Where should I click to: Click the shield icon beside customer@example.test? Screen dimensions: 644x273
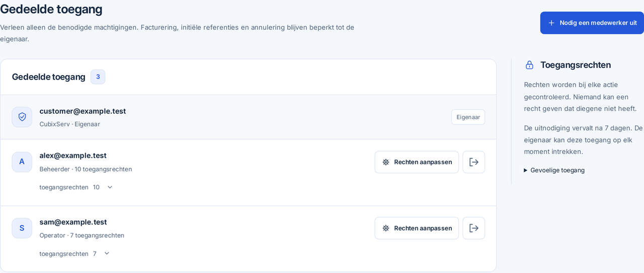pyautogui.click(x=22, y=117)
